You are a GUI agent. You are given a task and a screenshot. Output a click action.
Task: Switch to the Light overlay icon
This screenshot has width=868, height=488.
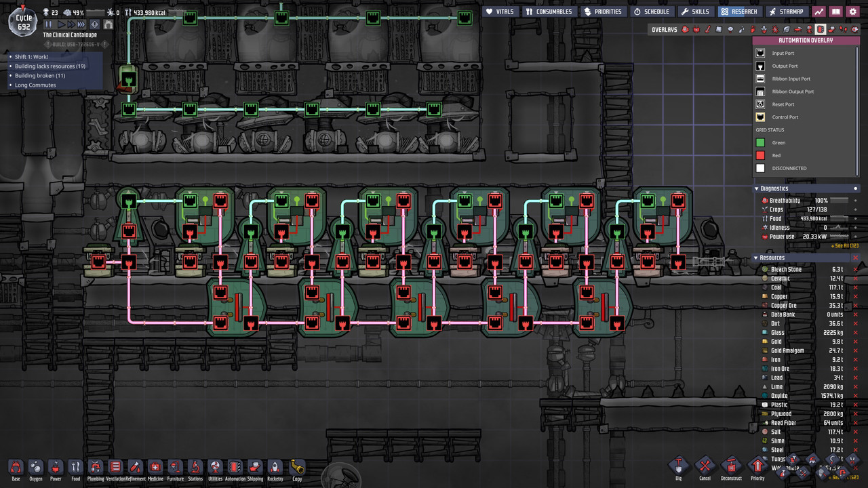[730, 29]
